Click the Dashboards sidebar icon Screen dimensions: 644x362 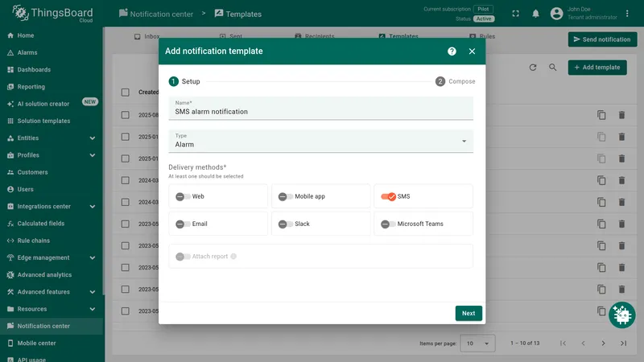[10, 70]
